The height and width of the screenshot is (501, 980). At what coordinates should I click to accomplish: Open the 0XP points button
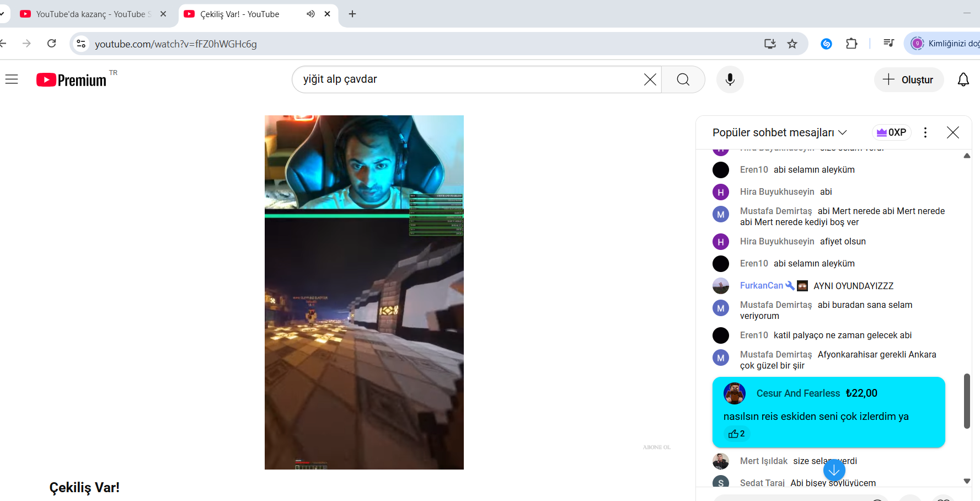892,132
